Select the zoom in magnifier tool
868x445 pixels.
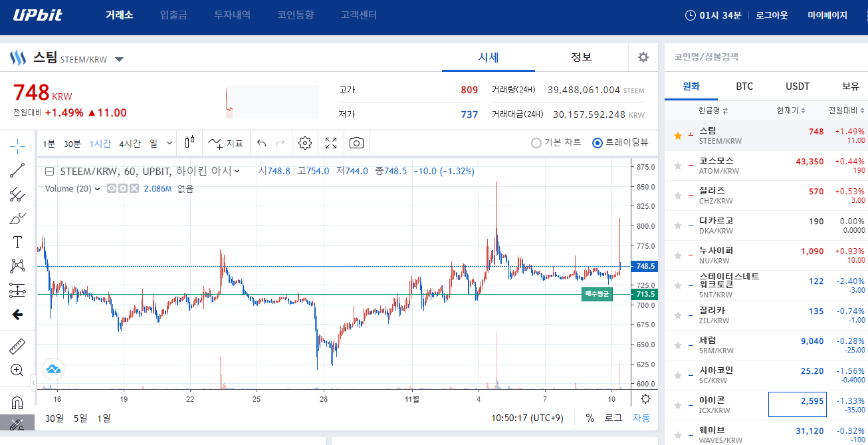pos(18,371)
